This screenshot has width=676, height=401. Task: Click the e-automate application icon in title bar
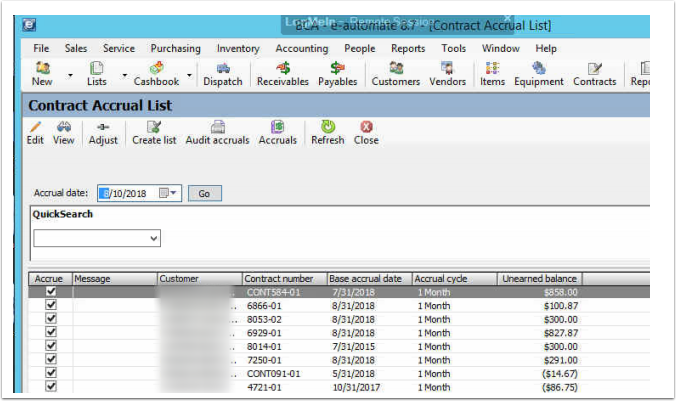[29, 25]
